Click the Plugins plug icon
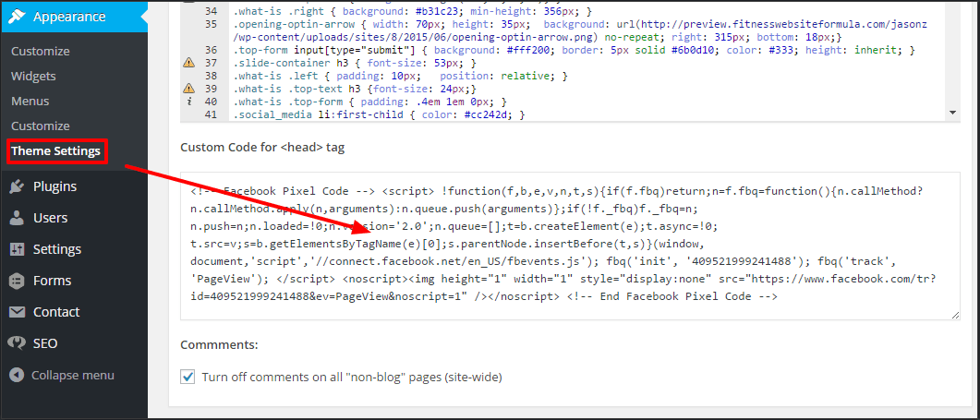 pyautogui.click(x=18, y=186)
